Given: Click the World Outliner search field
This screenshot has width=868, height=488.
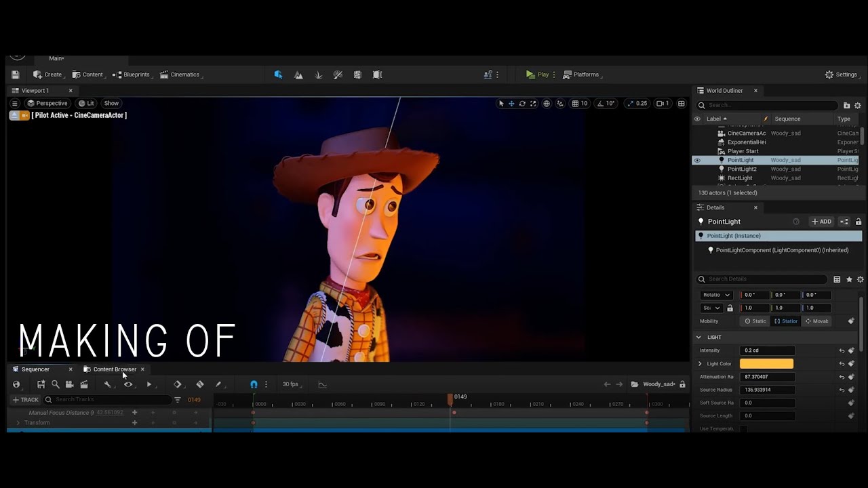Looking at the screenshot, I should 767,105.
